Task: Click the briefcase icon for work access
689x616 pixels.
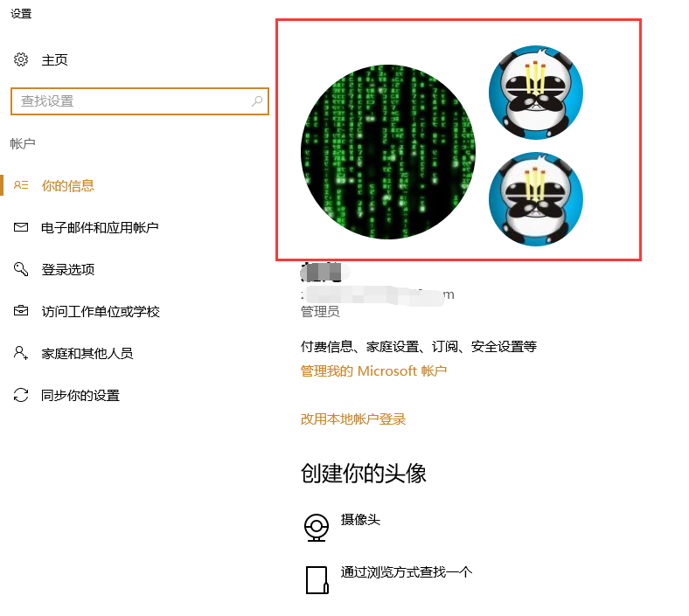Action: [x=21, y=311]
